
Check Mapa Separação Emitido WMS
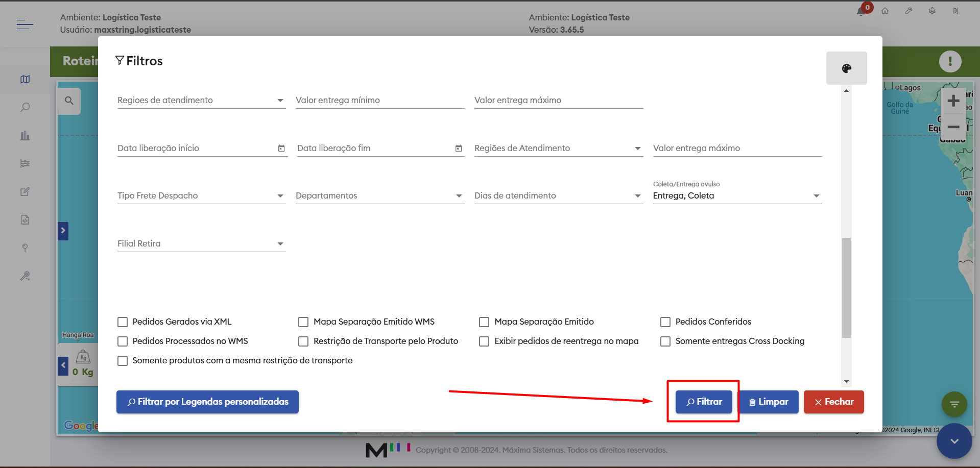(303, 322)
